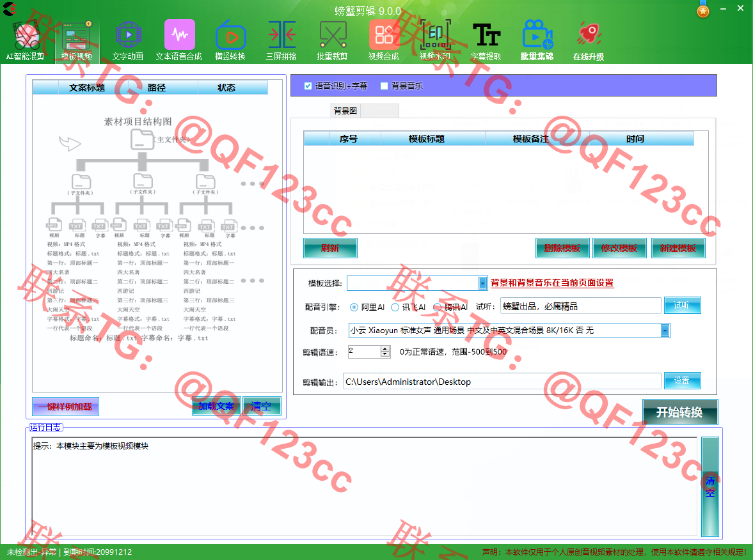Viewport: 753px width, 560px height.
Task: Click 设置 beside the output path
Action: click(x=682, y=380)
